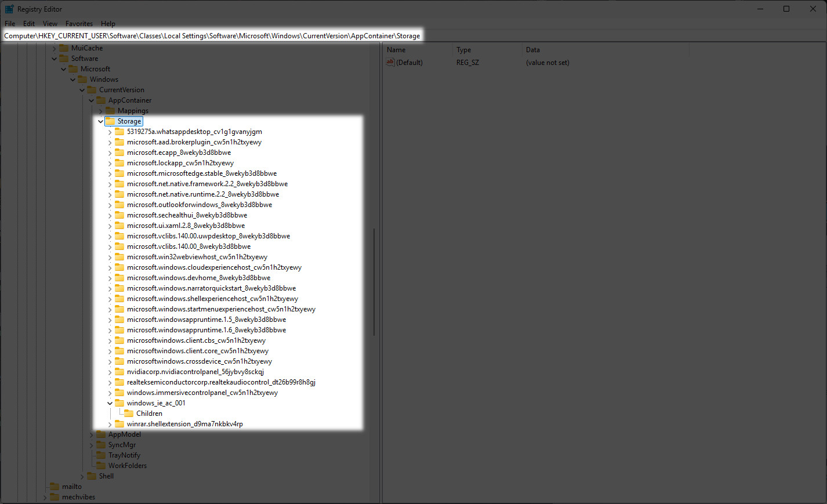Click folder icon of nvidiacorp.nvidiacontrolpanel key
The image size is (827, 504).
(119, 372)
